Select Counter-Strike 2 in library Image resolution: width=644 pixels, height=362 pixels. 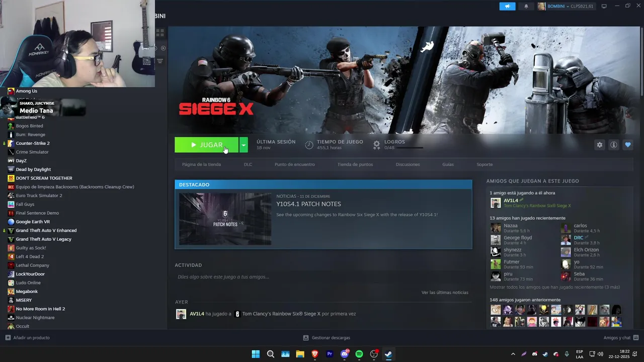(33, 143)
